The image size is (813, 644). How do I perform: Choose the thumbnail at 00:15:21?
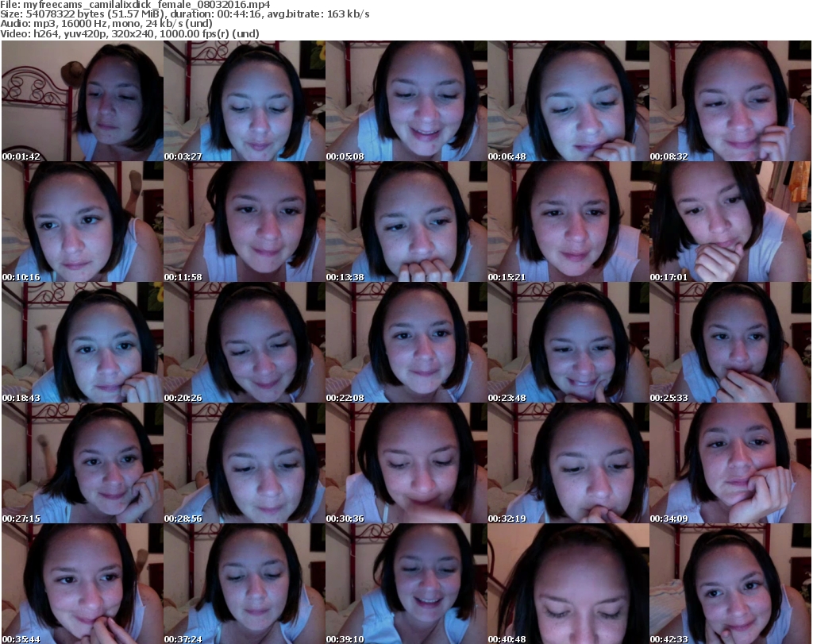click(x=568, y=222)
